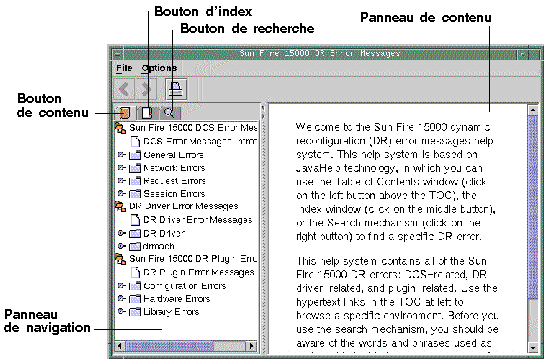Click the DR Driver folder icon
The width and height of the screenshot is (549, 364).
click(135, 233)
